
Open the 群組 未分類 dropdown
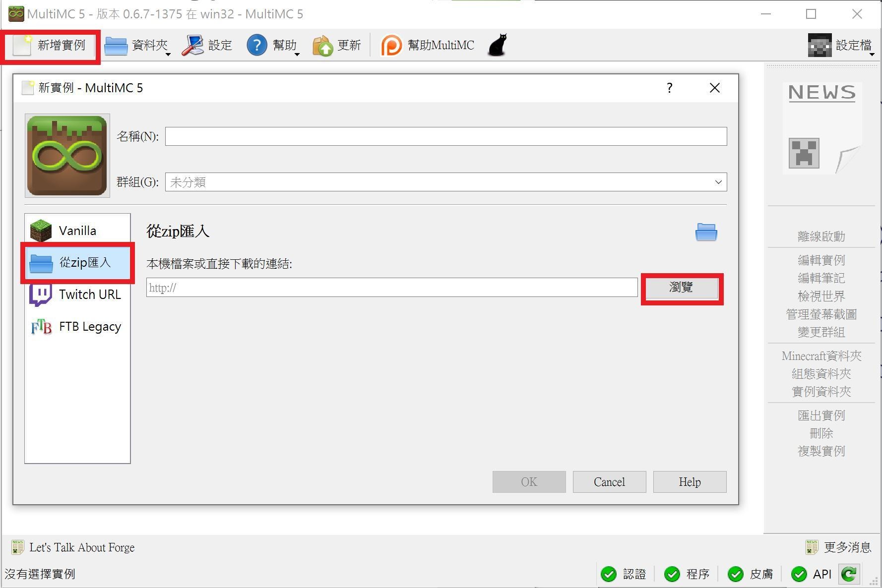coord(444,182)
